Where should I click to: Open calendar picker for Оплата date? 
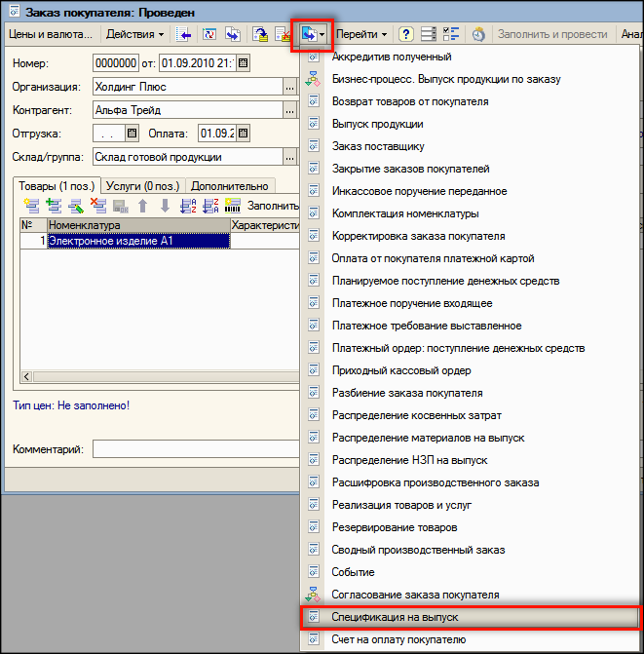[243, 134]
